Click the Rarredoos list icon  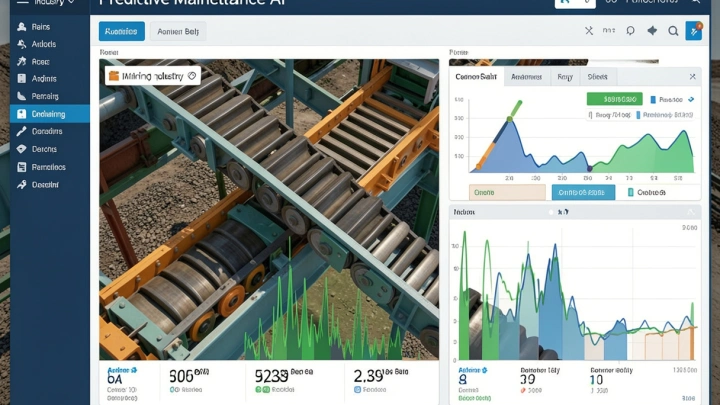tap(22, 167)
